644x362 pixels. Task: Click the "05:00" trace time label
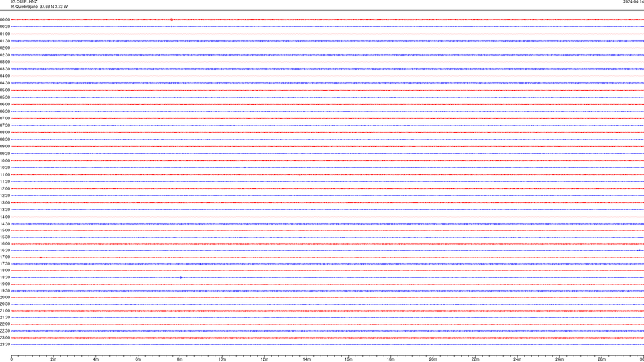pos(5,90)
